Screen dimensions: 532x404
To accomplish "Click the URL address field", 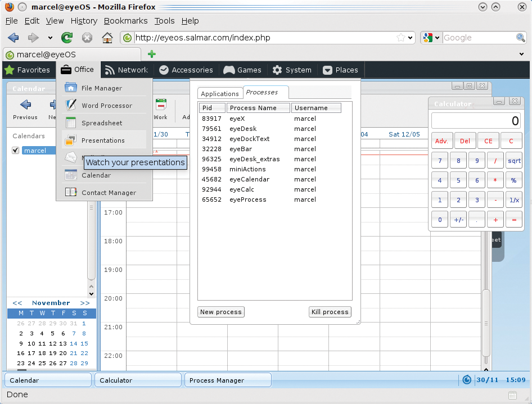I will [265, 38].
